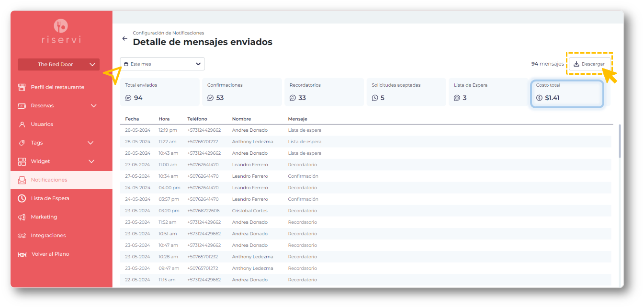644x308 pixels.
Task: Click Lista de espera in 10:43 am row
Action: 305,153
